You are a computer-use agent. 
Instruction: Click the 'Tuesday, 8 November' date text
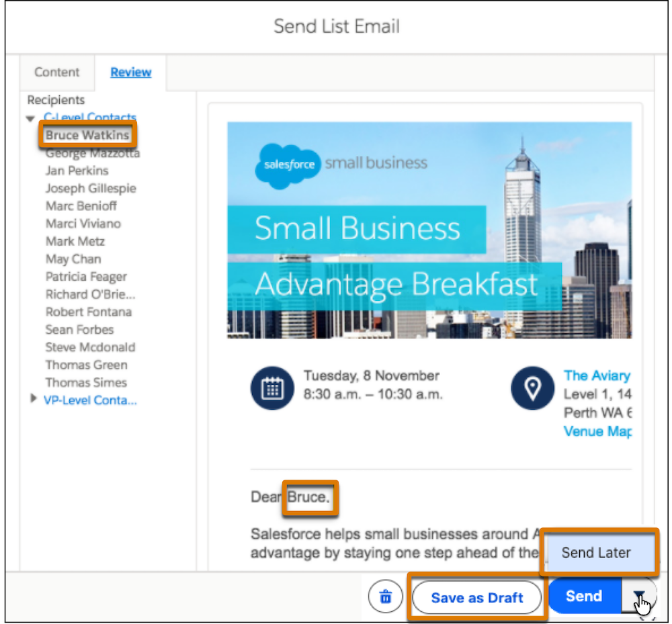pyautogui.click(x=371, y=375)
